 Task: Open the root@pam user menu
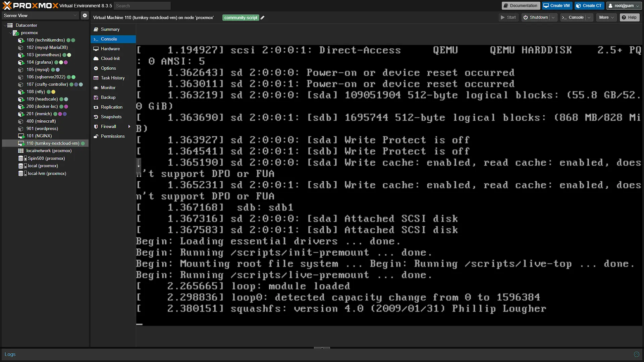click(x=624, y=6)
